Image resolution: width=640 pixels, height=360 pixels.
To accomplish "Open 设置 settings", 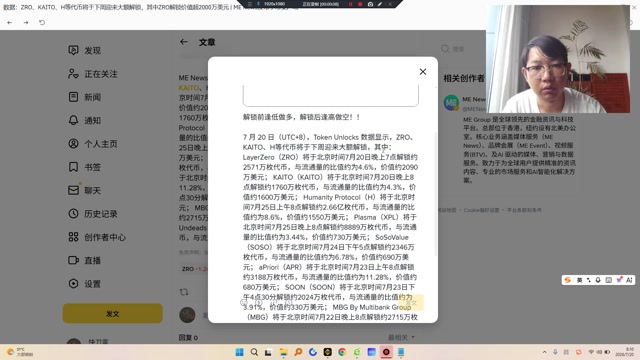I will pyautogui.click(x=84, y=284).
